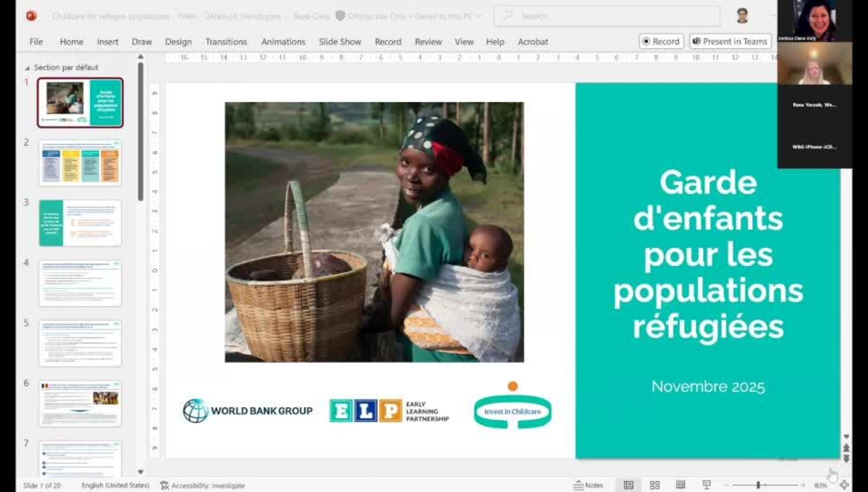Click the Record button at top right
Image resolution: width=868 pixels, height=492 pixels.
661,41
